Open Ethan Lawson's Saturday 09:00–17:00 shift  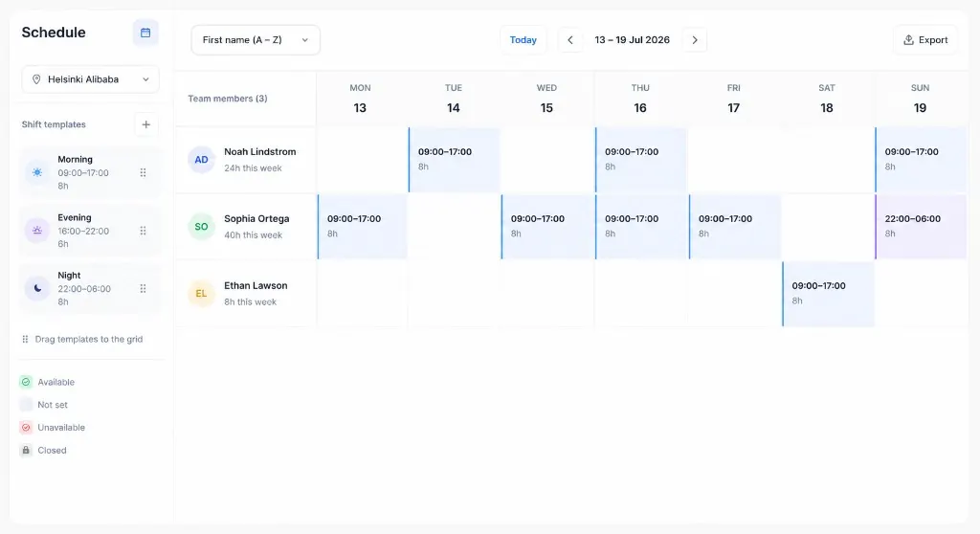pos(828,294)
